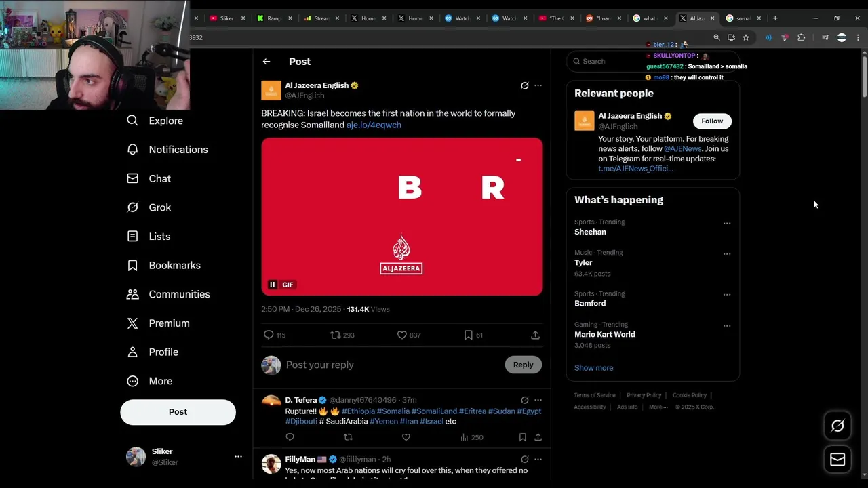Open the aje.io/4eqwch link
Image resolution: width=868 pixels, height=488 pixels.
374,125
